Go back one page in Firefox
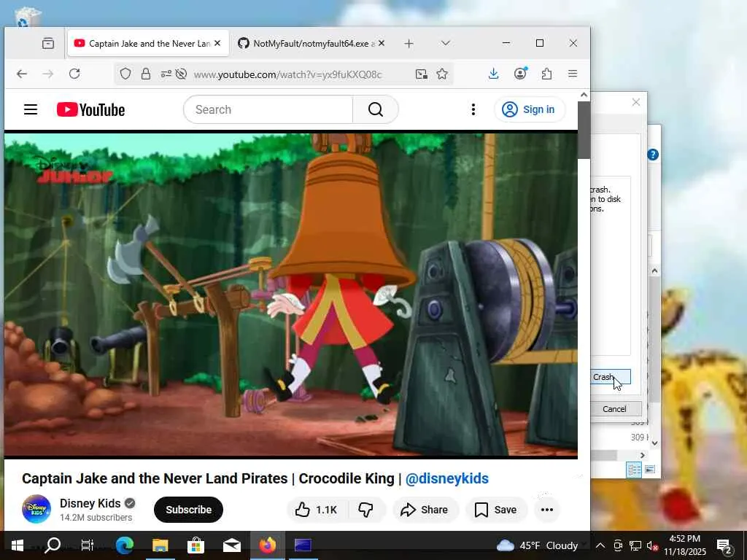This screenshot has height=560, width=747. click(x=21, y=74)
